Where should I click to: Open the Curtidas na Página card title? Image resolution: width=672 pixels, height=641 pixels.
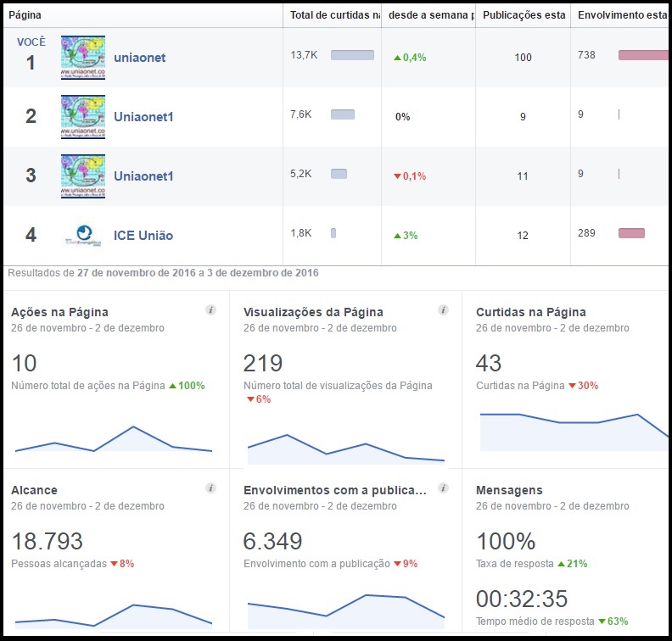pyautogui.click(x=530, y=312)
